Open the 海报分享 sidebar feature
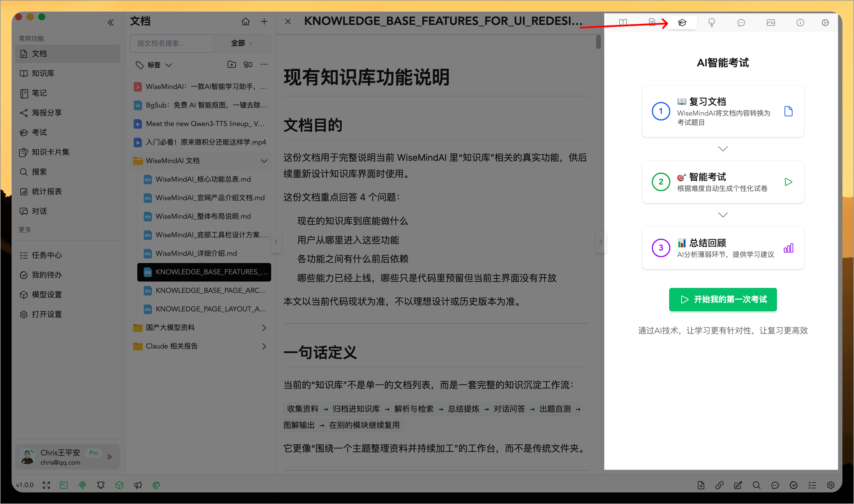 point(47,112)
